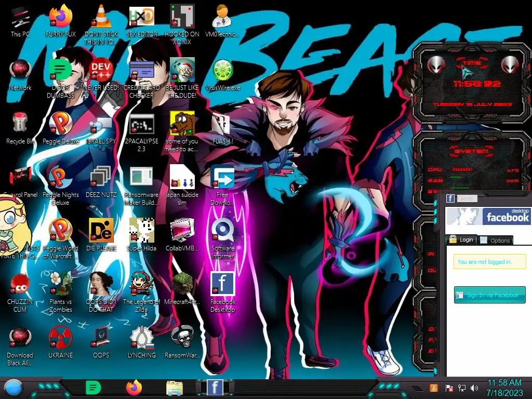Click the 'You are not logged in.' notice
Screen dimensions: 532x399
[x=489, y=262]
